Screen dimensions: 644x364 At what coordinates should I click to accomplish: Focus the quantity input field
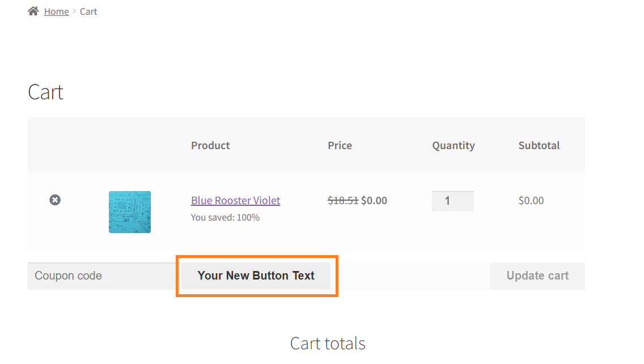pyautogui.click(x=452, y=201)
